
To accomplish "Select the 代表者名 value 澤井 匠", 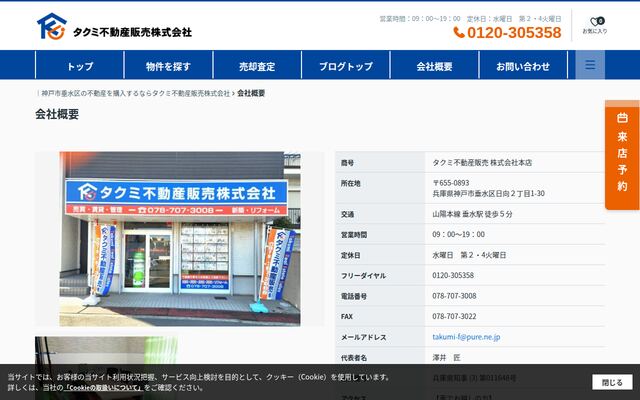I will pyautogui.click(x=446, y=358).
